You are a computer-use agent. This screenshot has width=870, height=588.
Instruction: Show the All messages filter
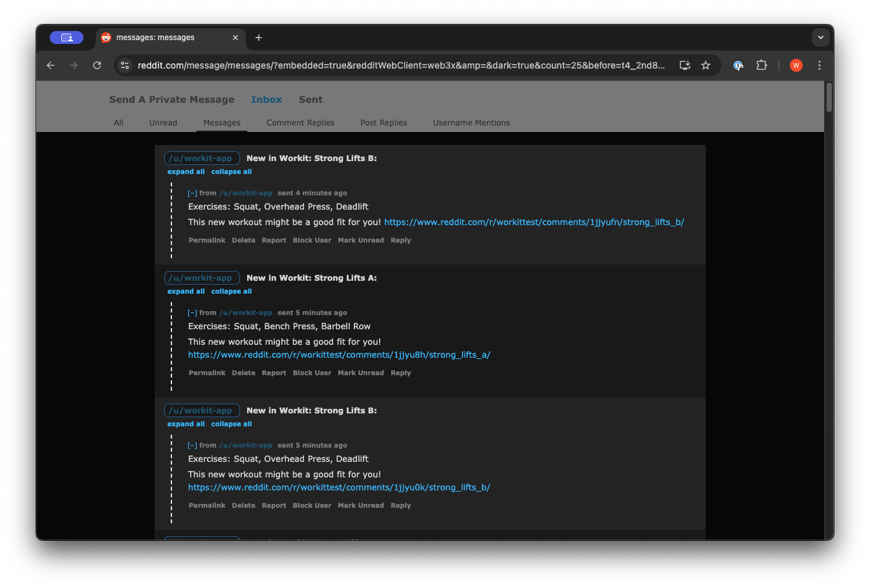(118, 123)
